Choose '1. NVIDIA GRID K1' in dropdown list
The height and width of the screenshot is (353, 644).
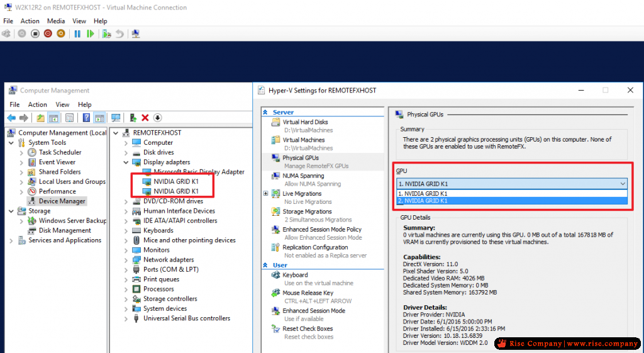512,194
